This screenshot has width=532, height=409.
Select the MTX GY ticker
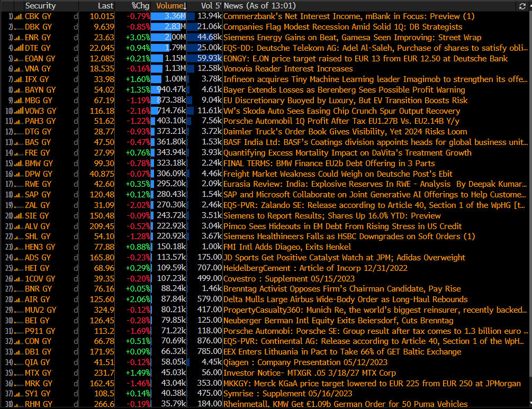click(38, 373)
